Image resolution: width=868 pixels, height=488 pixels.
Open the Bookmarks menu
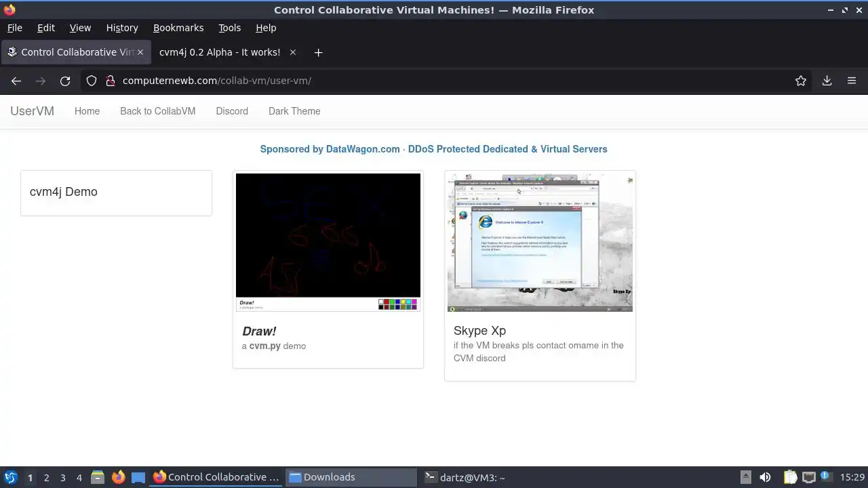point(178,28)
